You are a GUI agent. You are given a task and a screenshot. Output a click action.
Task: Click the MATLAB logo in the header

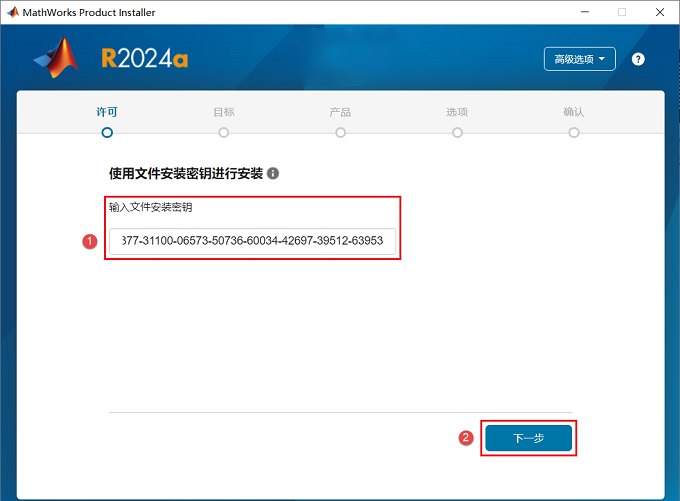57,58
